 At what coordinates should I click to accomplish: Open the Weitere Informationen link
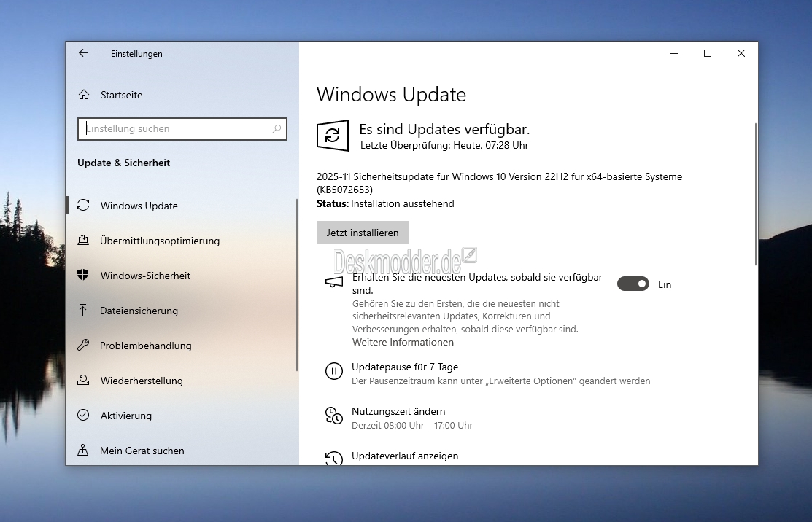coord(403,342)
